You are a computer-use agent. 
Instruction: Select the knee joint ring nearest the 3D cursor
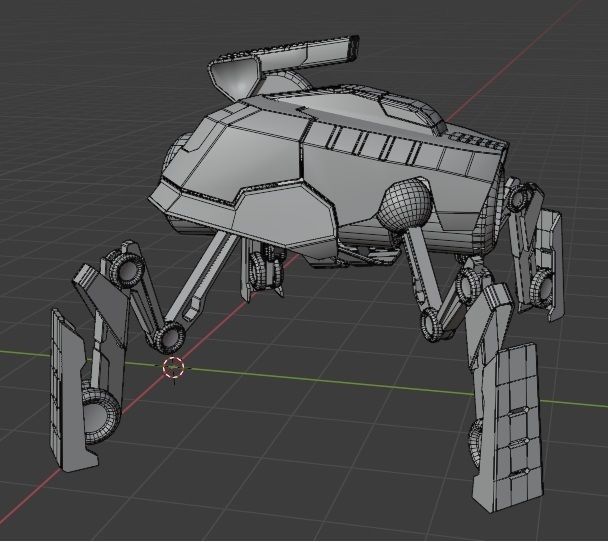[x=169, y=337]
